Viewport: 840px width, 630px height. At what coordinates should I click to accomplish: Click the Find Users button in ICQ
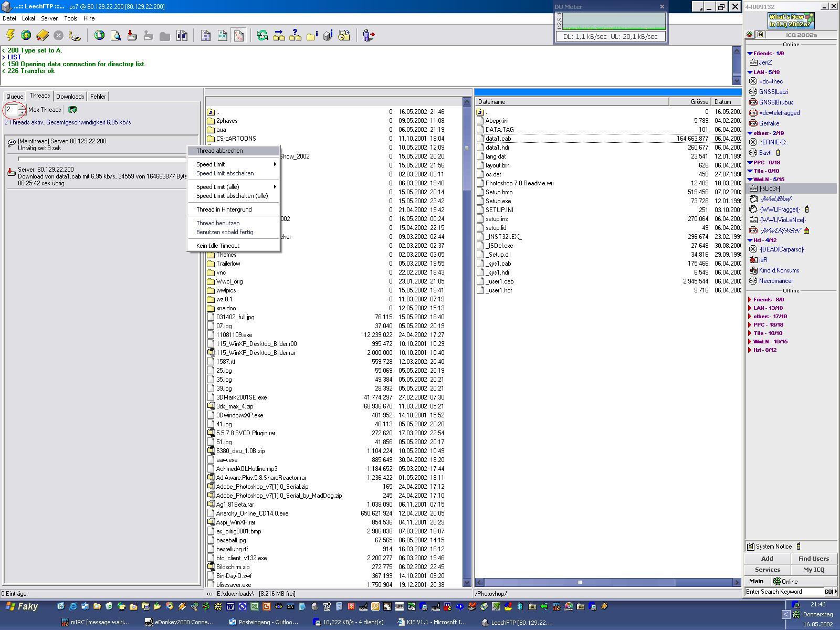813,559
